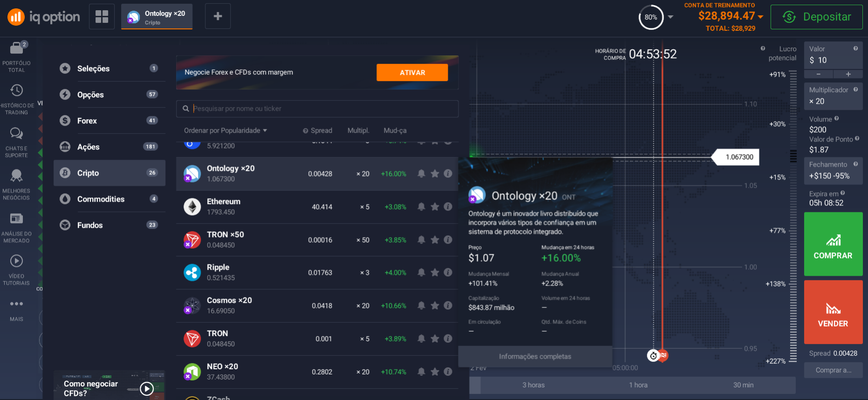This screenshot has width=868, height=400.
Task: Select the Forex category
Action: pos(109,121)
